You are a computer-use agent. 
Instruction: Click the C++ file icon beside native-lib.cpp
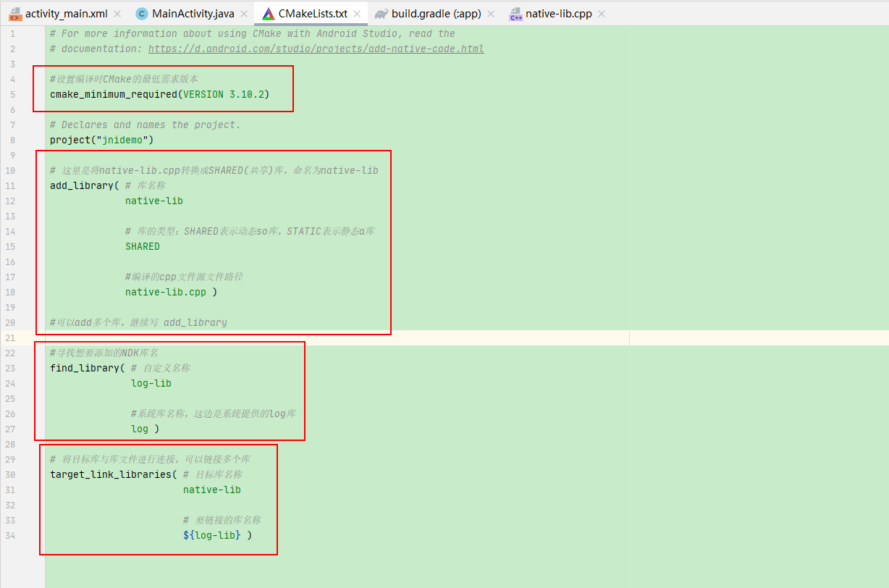point(515,12)
